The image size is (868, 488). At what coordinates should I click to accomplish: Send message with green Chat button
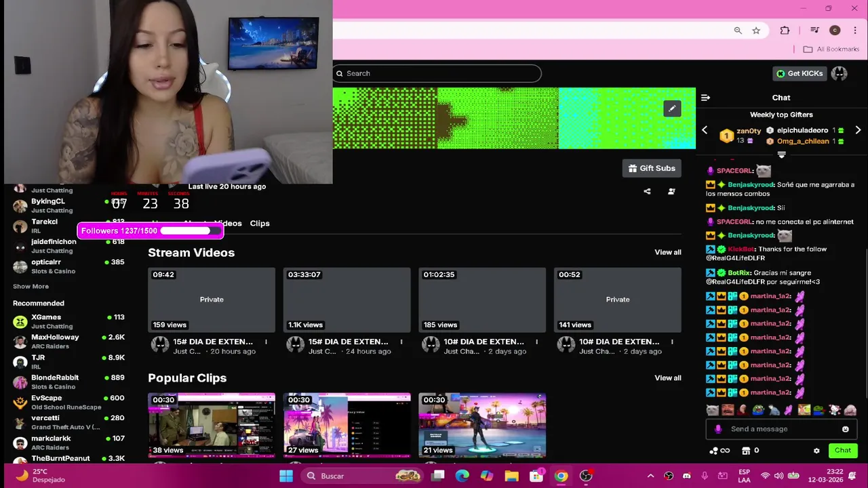coord(843,451)
